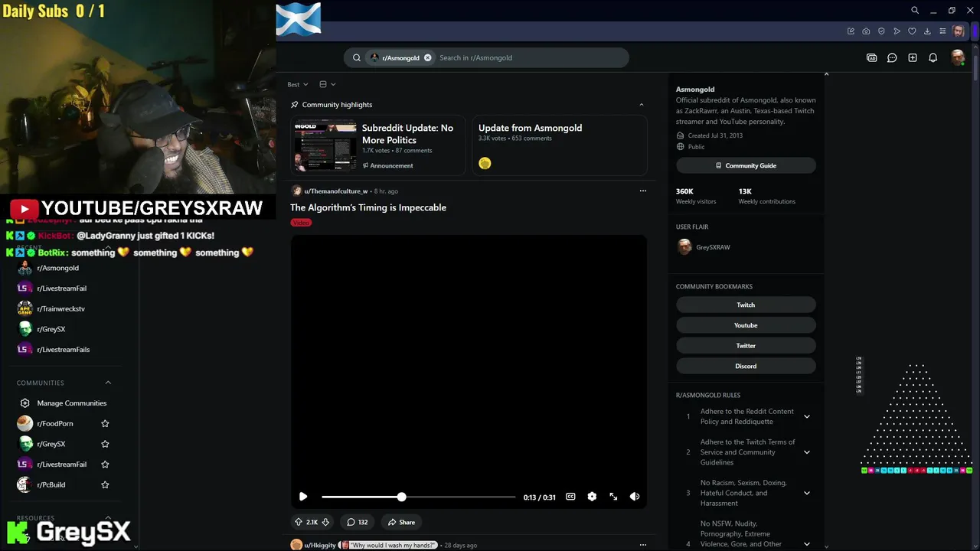Open Subreddit Update: No More Politics highlight
The image size is (980, 551).
click(x=378, y=145)
